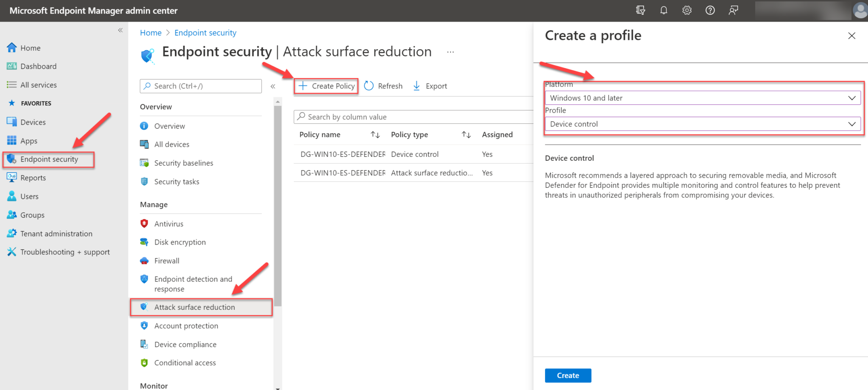Open settings gear in admin center header
868x390 pixels.
[687, 10]
